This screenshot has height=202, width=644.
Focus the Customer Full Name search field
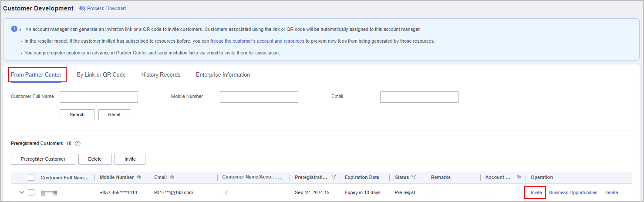click(99, 97)
